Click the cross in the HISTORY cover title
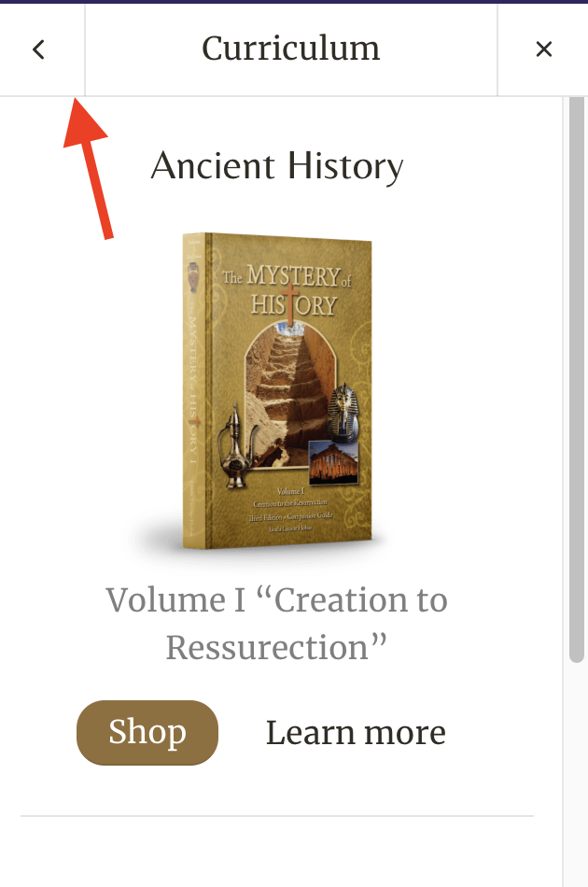The height and width of the screenshot is (887, 588). tap(289, 303)
